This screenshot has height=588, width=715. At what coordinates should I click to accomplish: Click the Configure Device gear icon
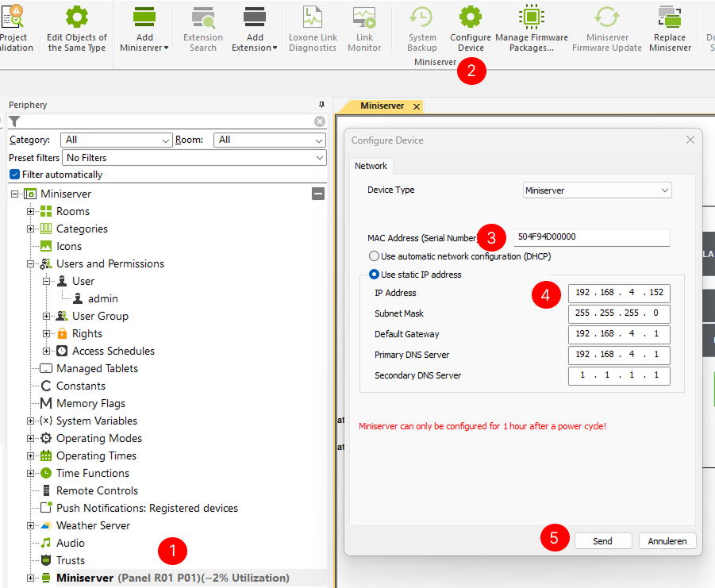click(471, 17)
